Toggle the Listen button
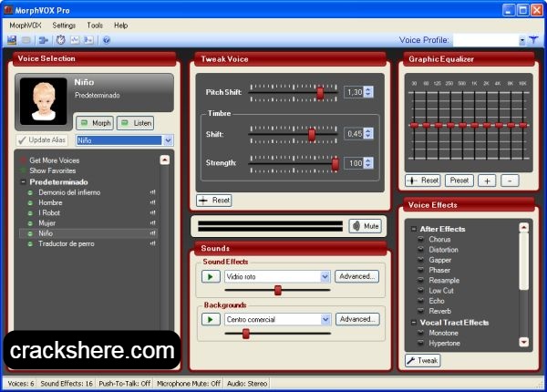547x392 pixels. [x=135, y=123]
